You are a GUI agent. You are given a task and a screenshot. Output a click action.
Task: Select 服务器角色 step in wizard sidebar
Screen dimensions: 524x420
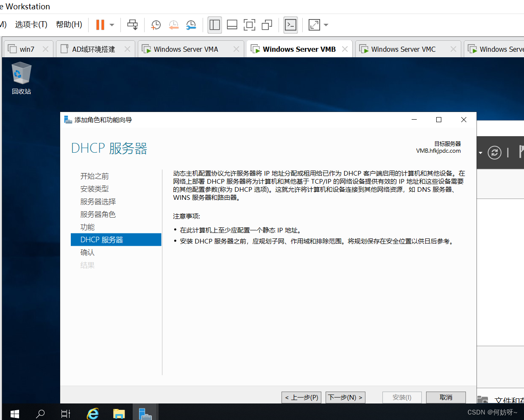(x=98, y=214)
